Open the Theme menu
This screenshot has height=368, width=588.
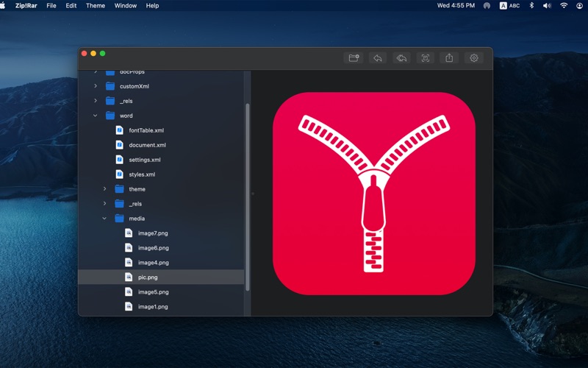coord(96,5)
